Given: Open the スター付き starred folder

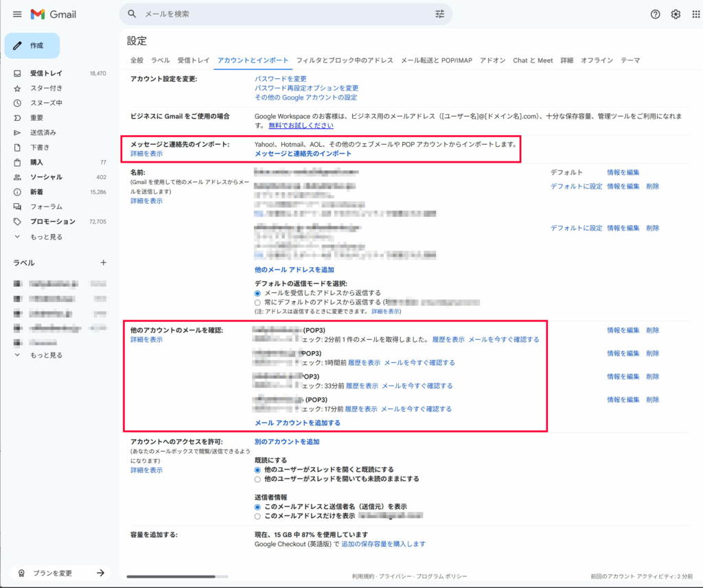Looking at the screenshot, I should pos(46,89).
